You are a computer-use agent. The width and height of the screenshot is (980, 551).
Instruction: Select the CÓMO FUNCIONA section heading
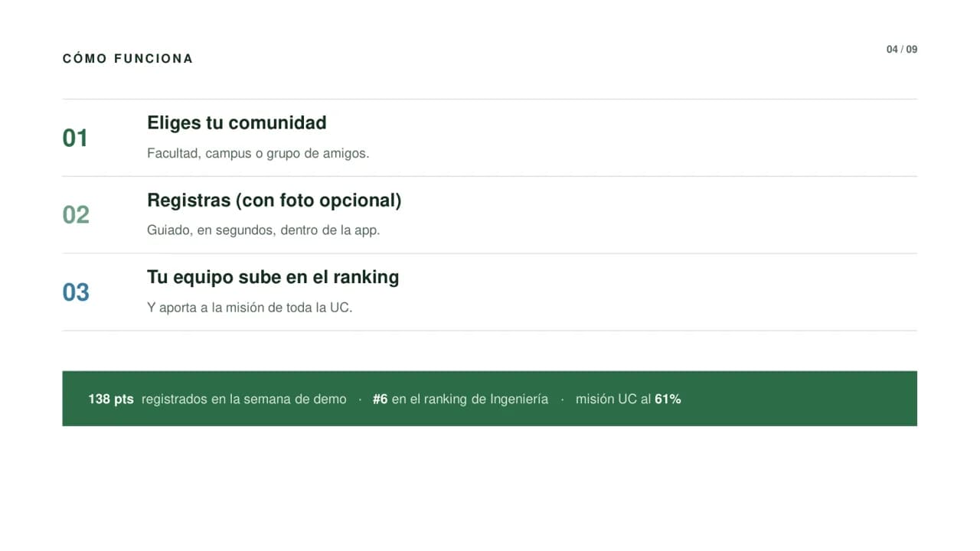pyautogui.click(x=128, y=58)
